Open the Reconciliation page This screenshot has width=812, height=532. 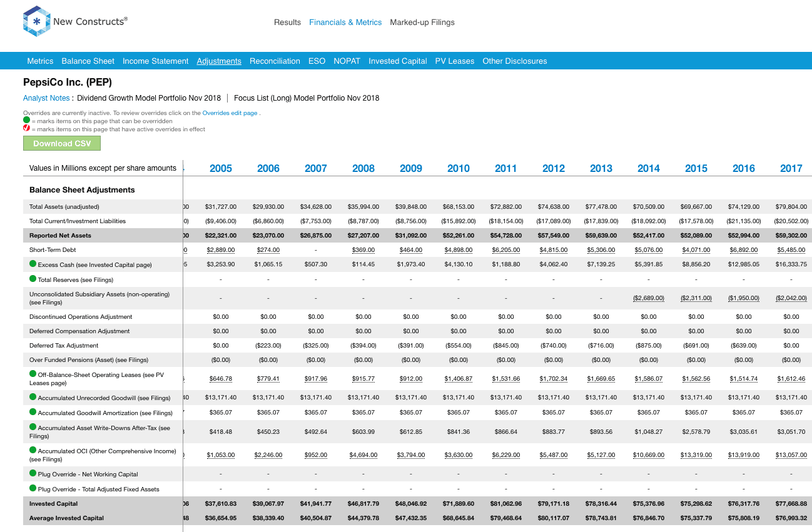click(275, 61)
